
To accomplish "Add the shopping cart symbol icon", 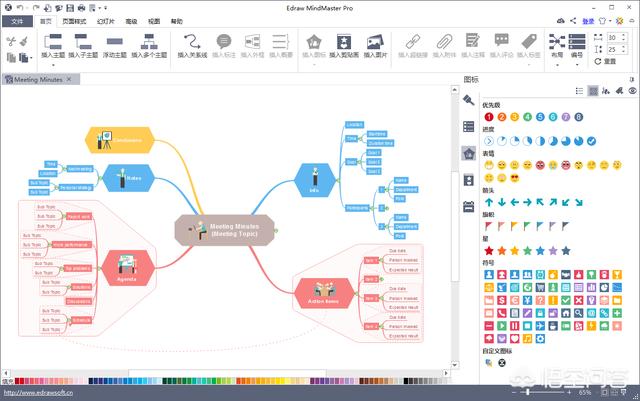I will coord(540,287).
